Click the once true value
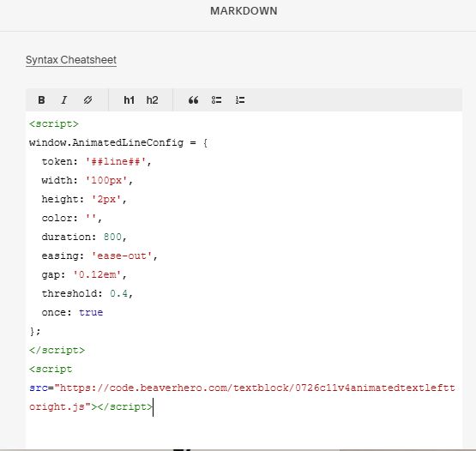The width and height of the screenshot is (476, 451). click(x=91, y=312)
